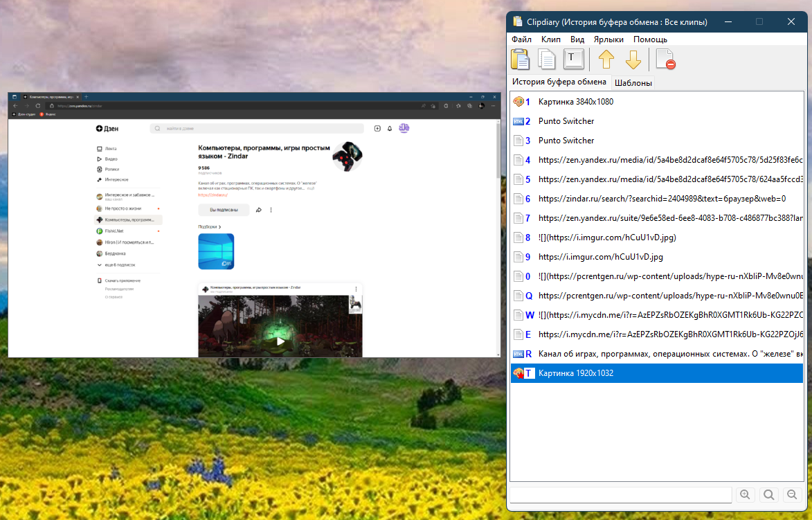812x520 pixels.
Task: Open the Файл menu in Clipdiary
Action: click(521, 39)
